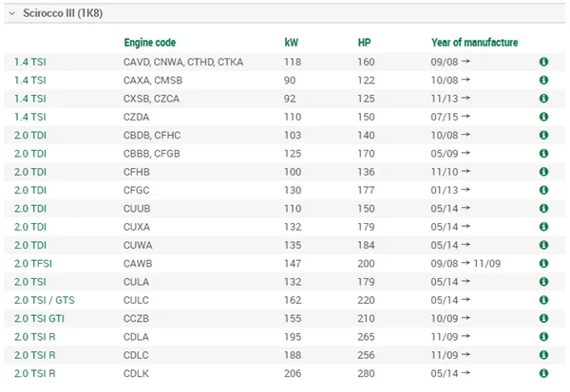Select engine code CBBB, CFGB
Image resolution: width=570 pixels, height=392 pixels.
click(152, 154)
